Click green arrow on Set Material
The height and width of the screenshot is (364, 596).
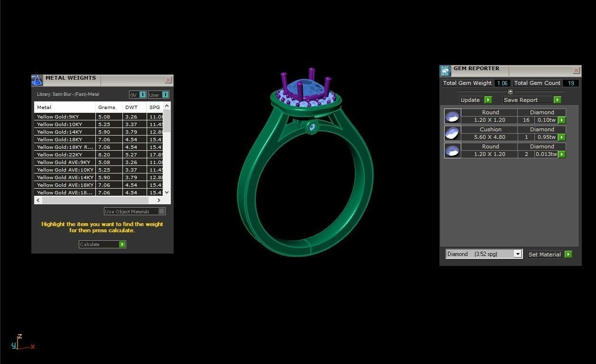568,255
